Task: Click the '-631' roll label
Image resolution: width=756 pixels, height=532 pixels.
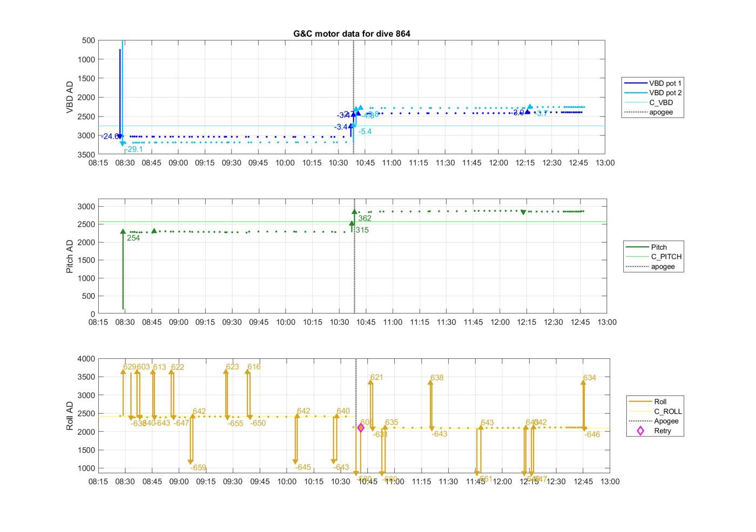Action: (x=381, y=434)
